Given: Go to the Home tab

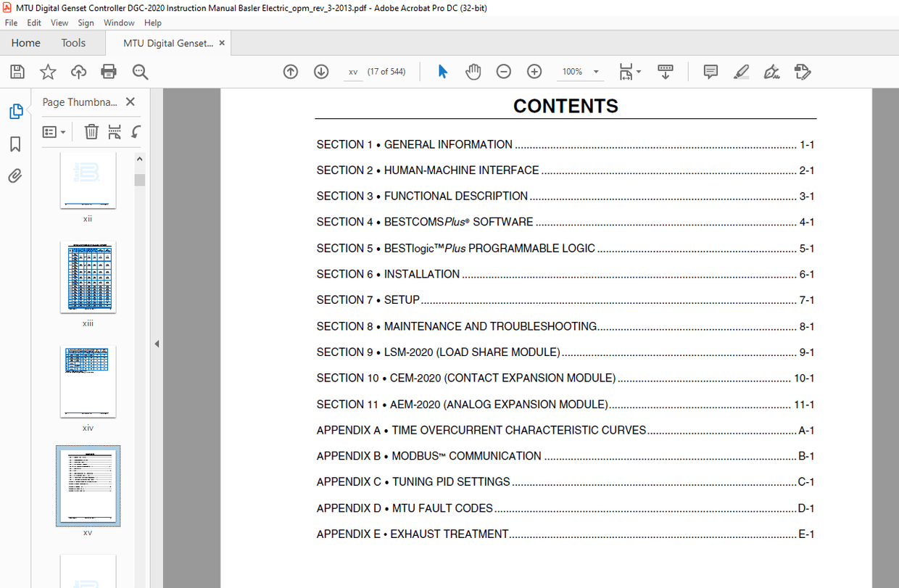Looking at the screenshot, I should [26, 43].
